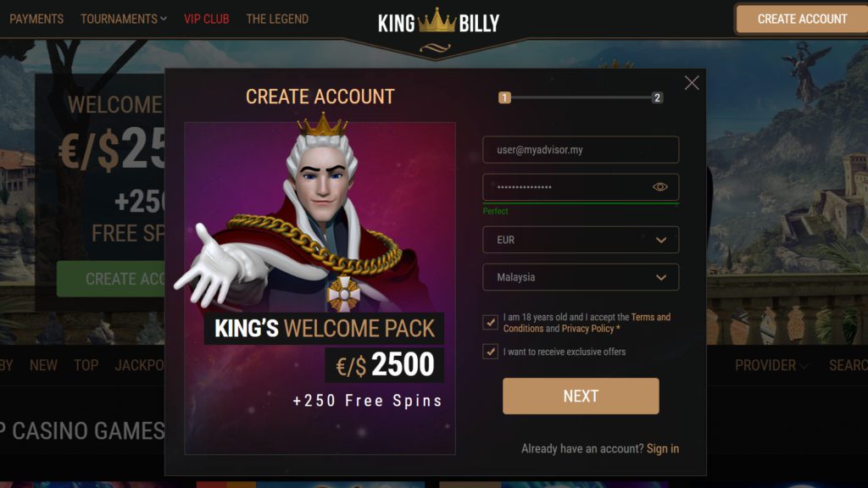868x488 pixels.
Task: Open the Payments menu item
Action: pos(36,19)
